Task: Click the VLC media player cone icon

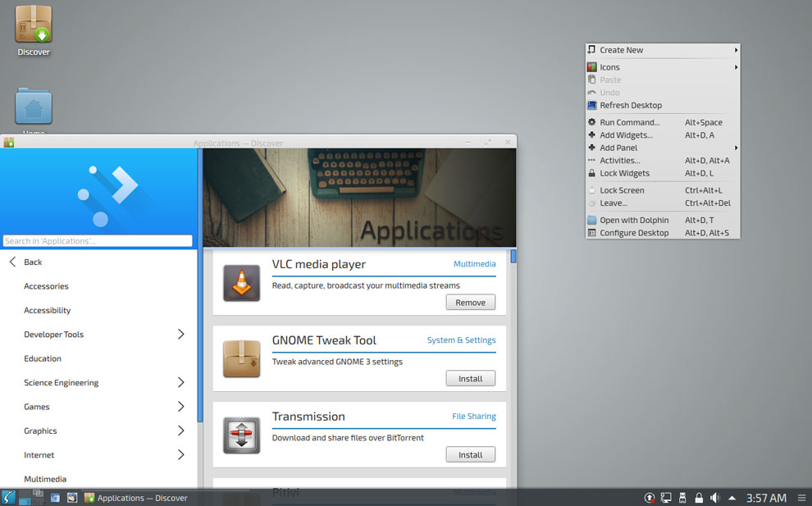Action: (x=242, y=283)
